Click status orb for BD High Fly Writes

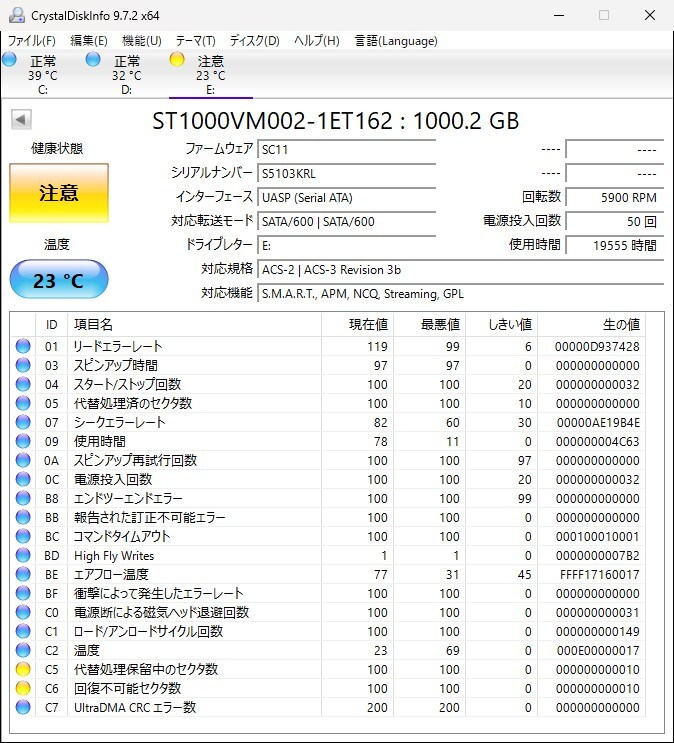[23, 555]
